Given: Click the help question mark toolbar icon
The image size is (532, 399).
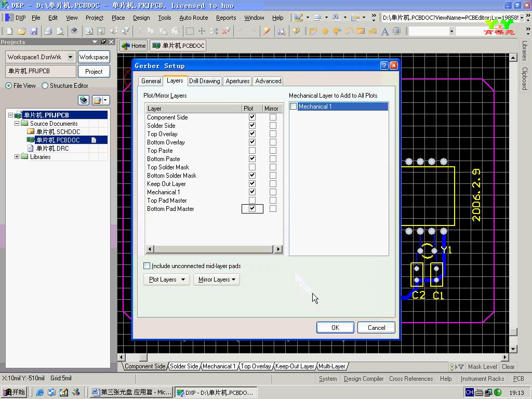Looking at the screenshot, I should pyautogui.click(x=296, y=32).
